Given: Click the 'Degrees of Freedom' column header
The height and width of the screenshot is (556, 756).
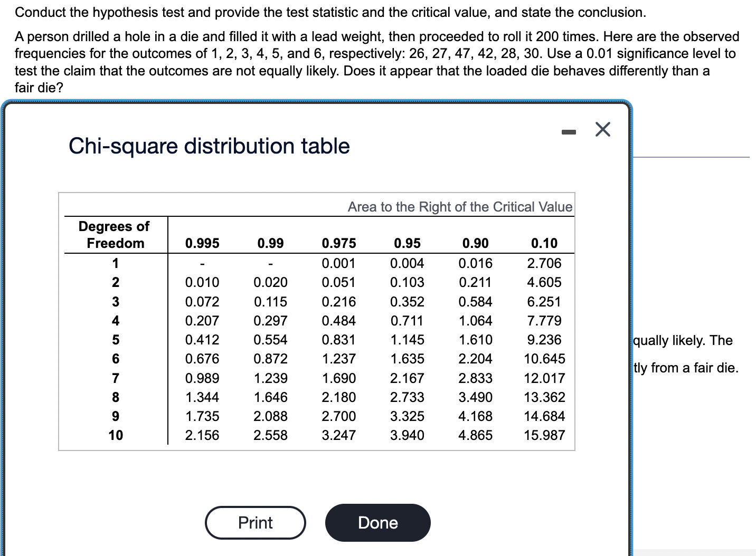Looking at the screenshot, I should click(115, 235).
